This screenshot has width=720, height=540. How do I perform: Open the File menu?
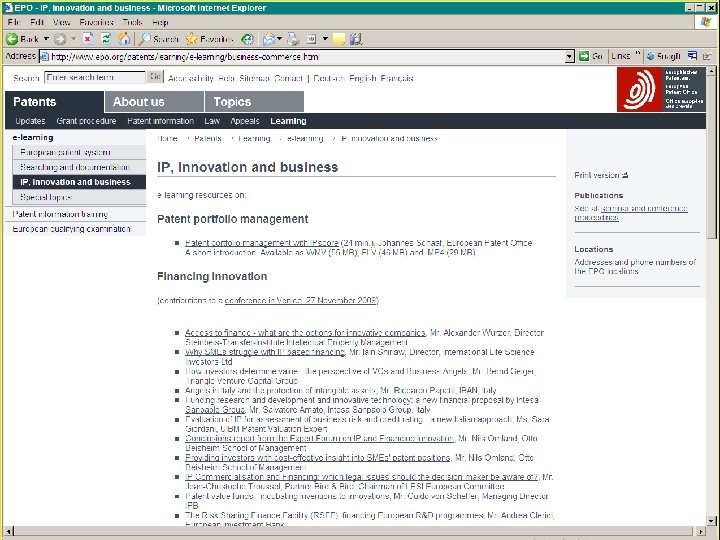pyautogui.click(x=14, y=22)
